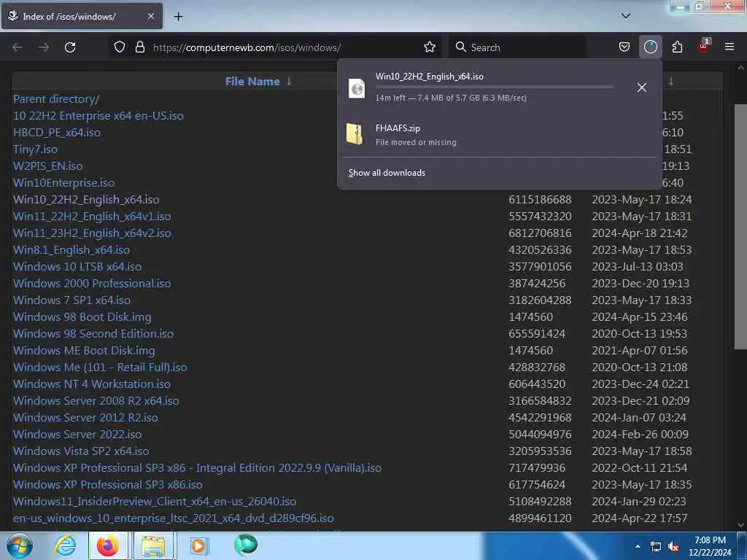This screenshot has width=747, height=560.
Task: Click the Firefox taskbar icon
Action: tap(108, 545)
